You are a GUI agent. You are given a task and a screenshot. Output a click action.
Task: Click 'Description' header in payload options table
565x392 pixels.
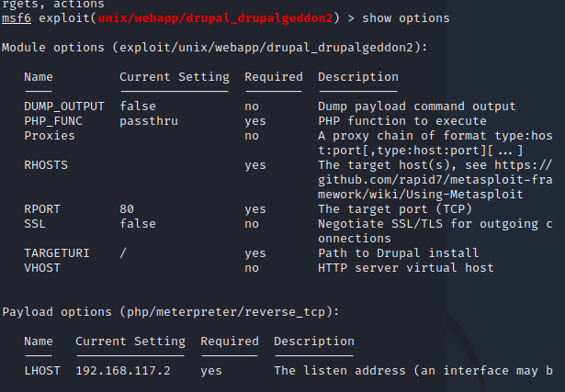[x=314, y=342]
